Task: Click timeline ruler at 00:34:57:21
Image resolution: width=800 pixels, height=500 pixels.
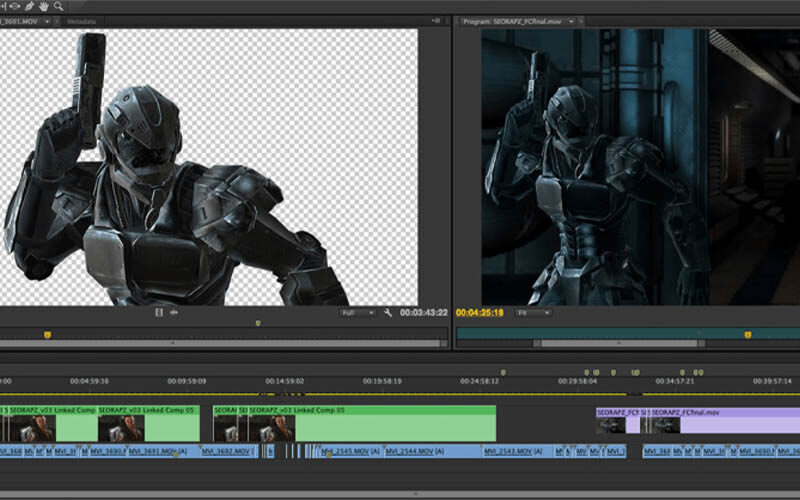Action: pyautogui.click(x=674, y=381)
